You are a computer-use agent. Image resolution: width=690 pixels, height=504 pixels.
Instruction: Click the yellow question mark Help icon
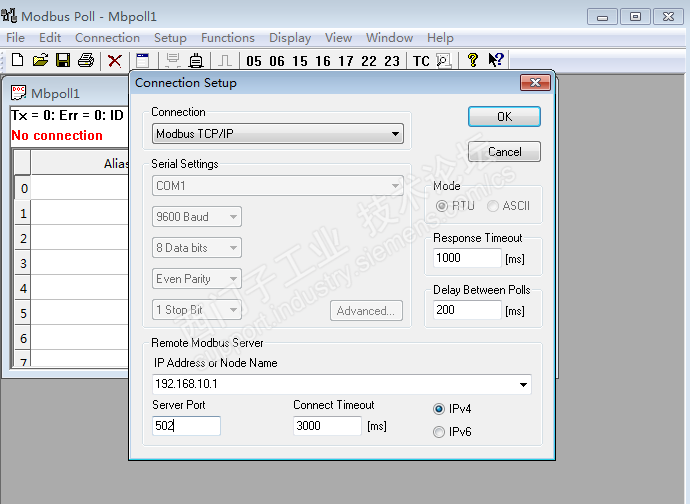point(473,60)
